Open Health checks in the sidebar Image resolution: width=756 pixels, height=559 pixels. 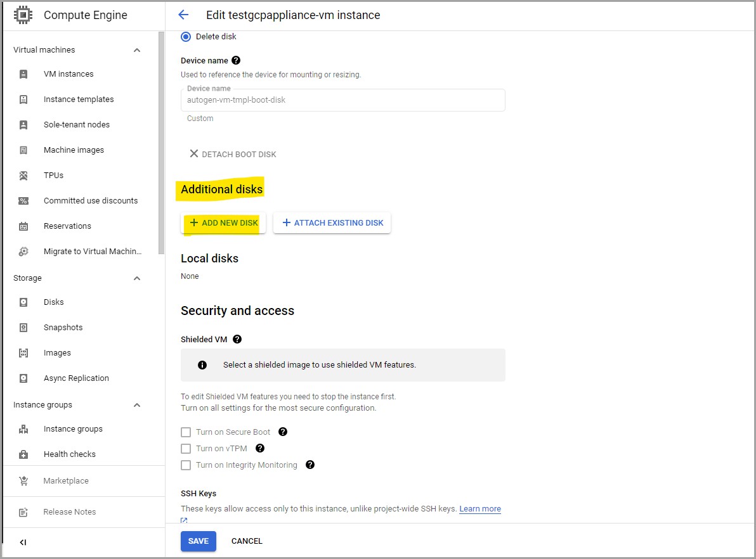tap(69, 454)
